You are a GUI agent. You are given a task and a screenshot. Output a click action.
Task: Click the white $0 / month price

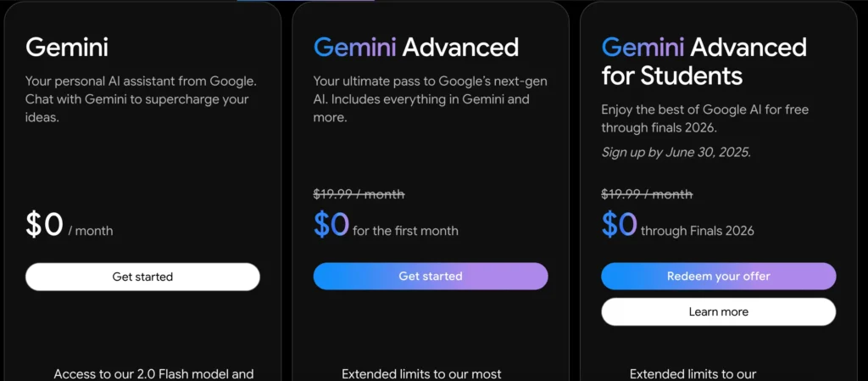coord(70,226)
